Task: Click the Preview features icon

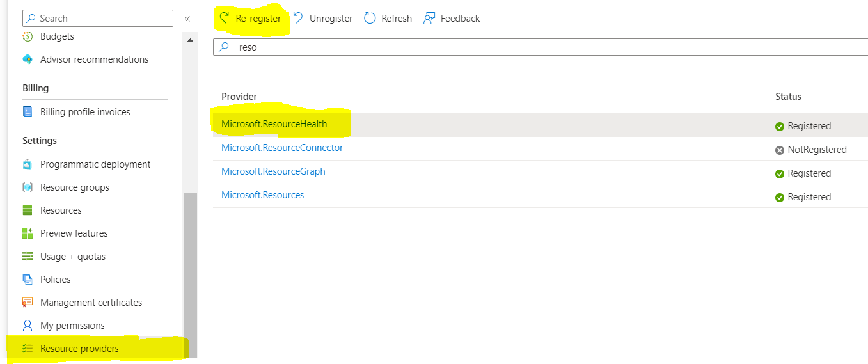Action: click(x=28, y=233)
